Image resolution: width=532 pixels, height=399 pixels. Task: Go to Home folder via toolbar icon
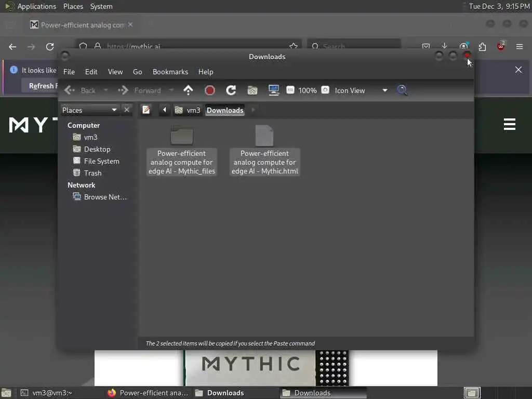(252, 90)
